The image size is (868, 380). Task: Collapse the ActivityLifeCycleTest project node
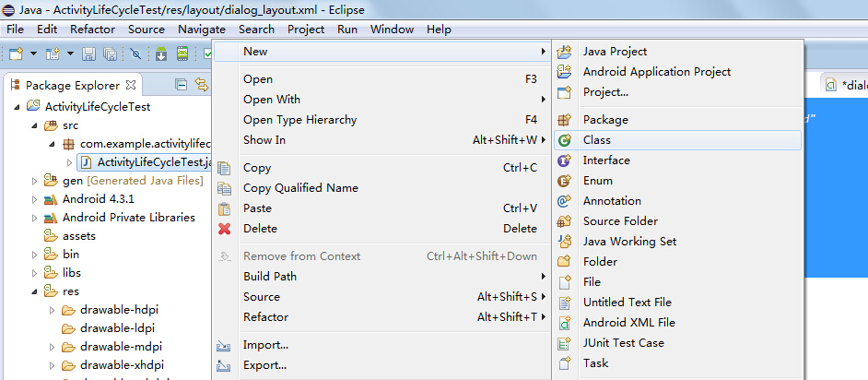pyautogui.click(x=18, y=106)
